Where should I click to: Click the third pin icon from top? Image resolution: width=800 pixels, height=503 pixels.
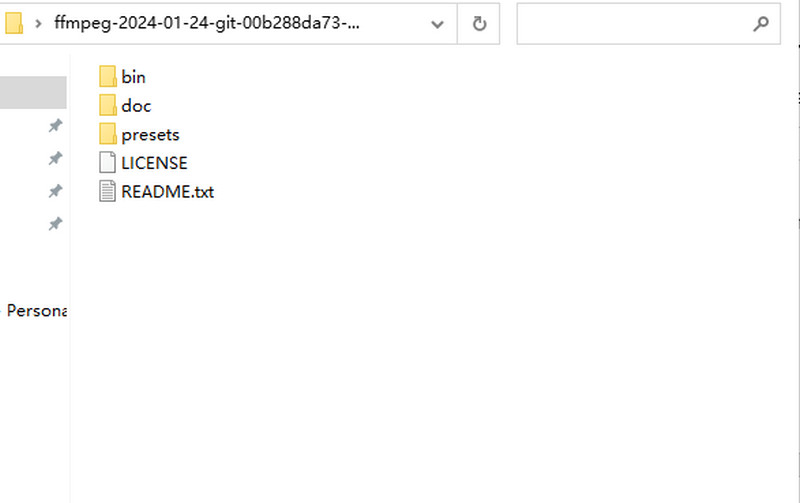pyautogui.click(x=55, y=192)
